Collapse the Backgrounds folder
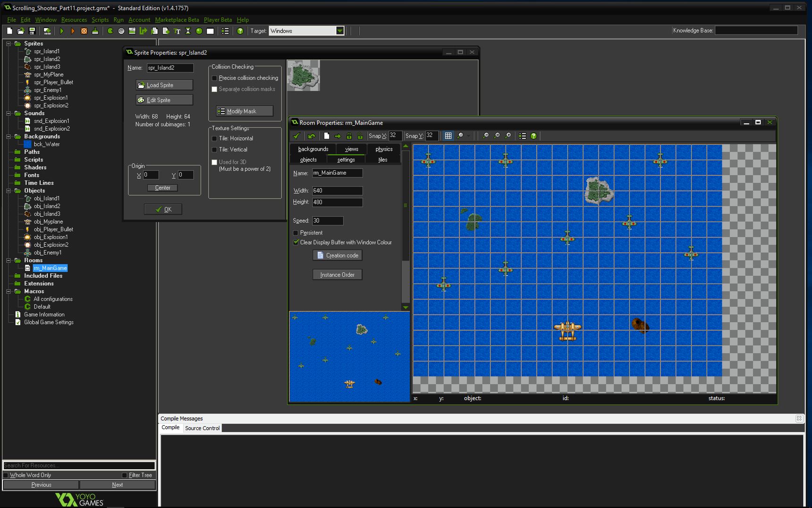812x508 pixels. click(x=8, y=137)
